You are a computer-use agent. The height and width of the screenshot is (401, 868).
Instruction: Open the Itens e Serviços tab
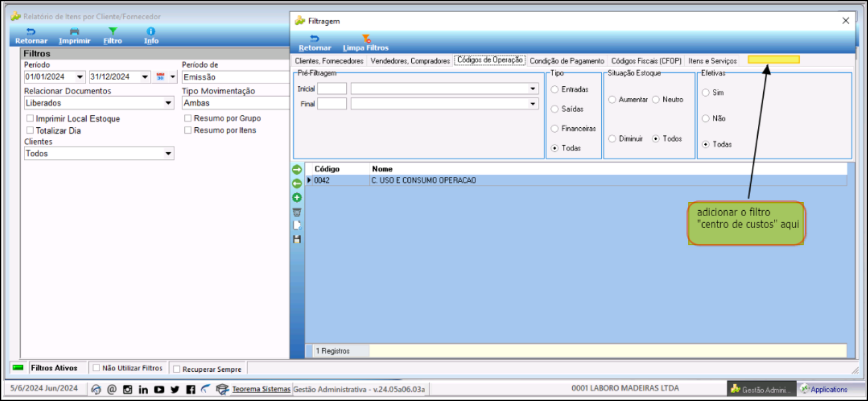713,60
